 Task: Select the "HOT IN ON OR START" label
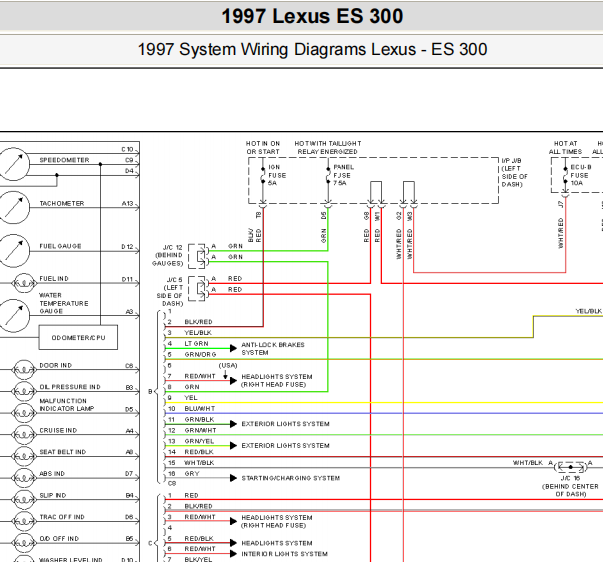click(263, 148)
